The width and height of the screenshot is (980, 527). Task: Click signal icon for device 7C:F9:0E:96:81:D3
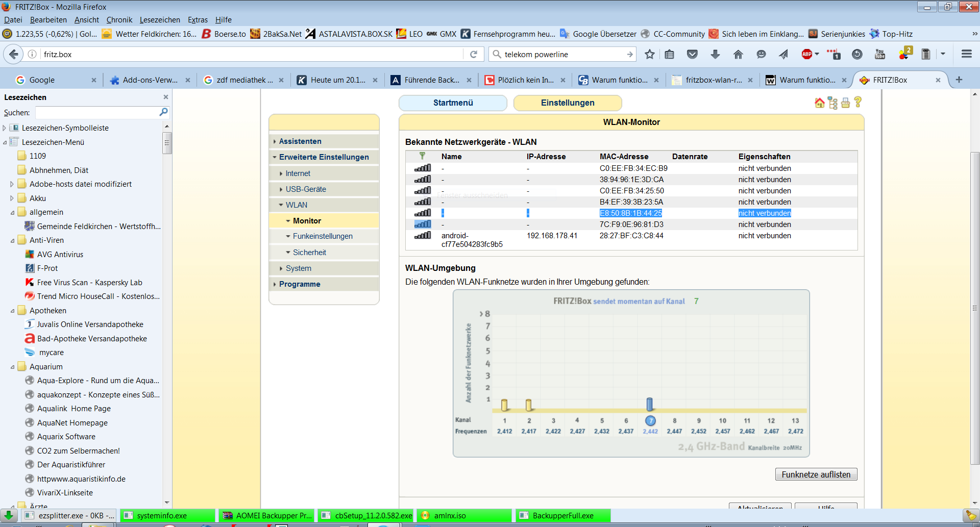(x=423, y=224)
